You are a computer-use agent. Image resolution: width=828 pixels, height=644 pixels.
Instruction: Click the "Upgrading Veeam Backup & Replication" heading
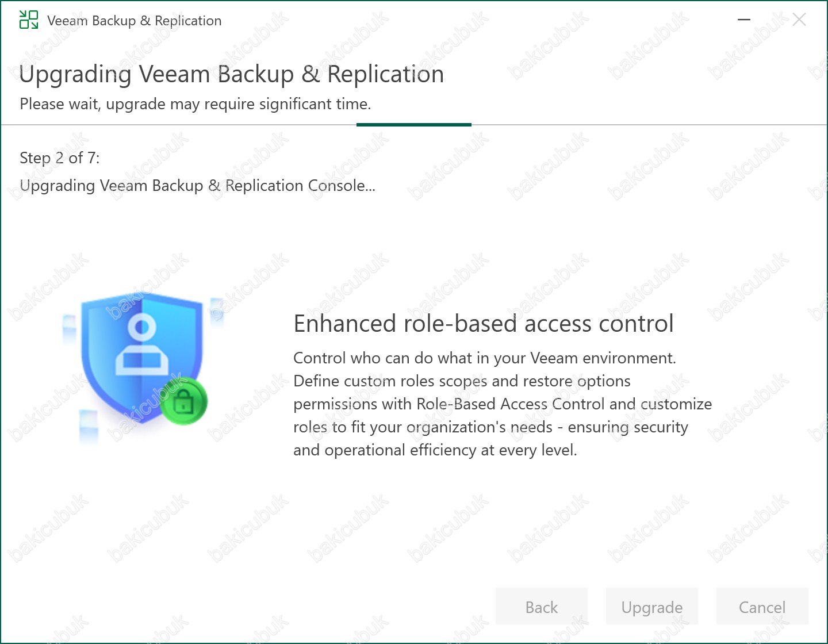pos(231,74)
